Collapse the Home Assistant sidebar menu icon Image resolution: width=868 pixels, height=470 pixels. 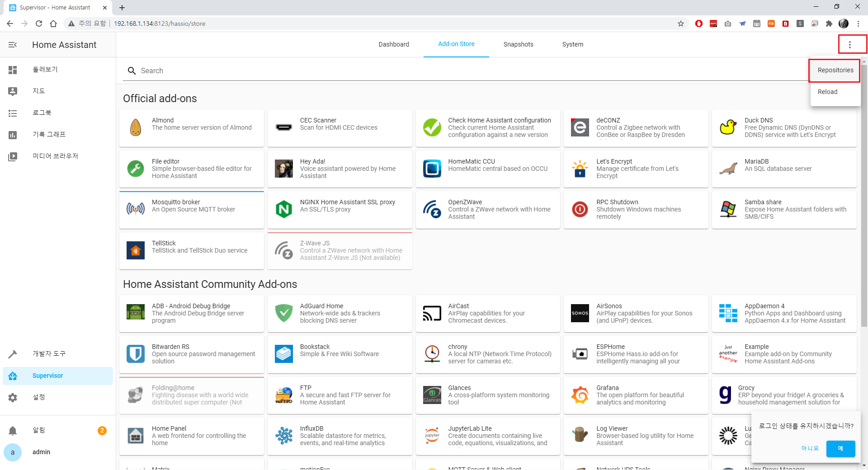pos(13,45)
